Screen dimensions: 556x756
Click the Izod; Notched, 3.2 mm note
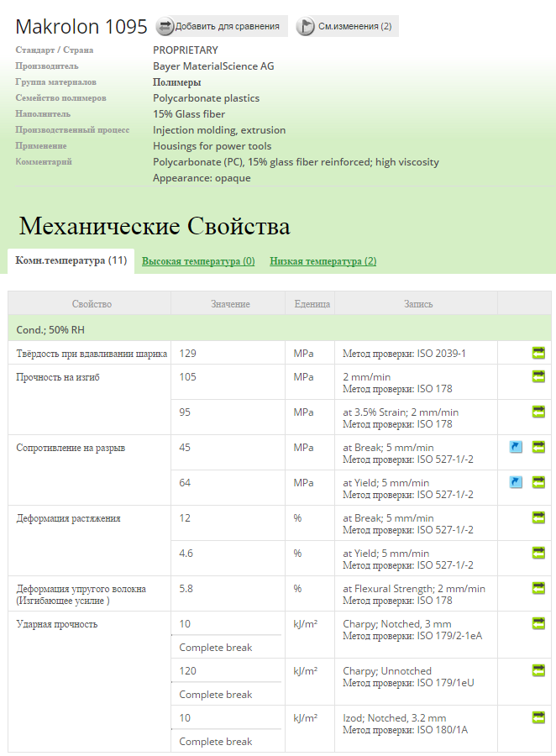click(395, 718)
